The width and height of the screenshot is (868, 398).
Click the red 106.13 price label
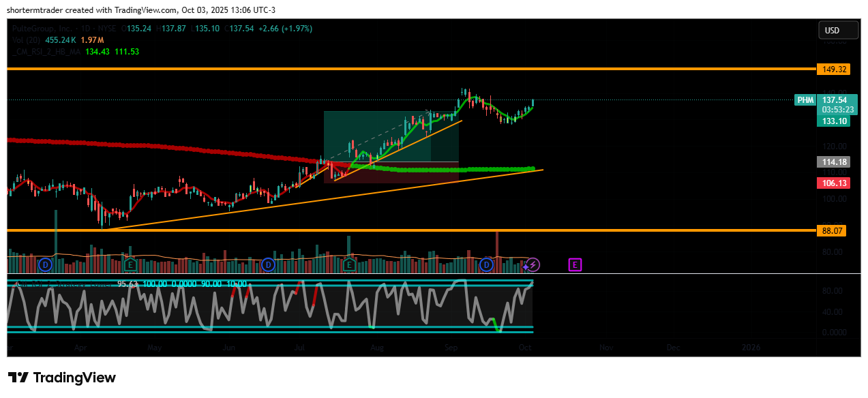pos(831,183)
